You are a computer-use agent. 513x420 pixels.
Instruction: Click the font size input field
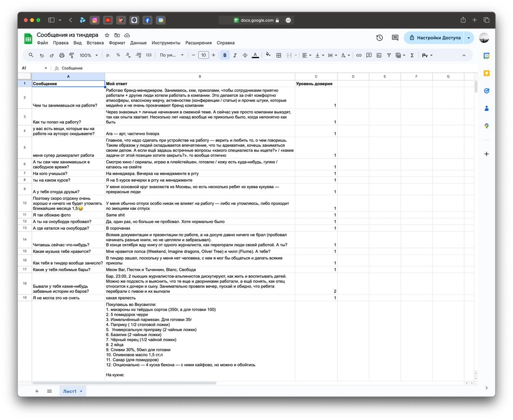pyautogui.click(x=204, y=55)
